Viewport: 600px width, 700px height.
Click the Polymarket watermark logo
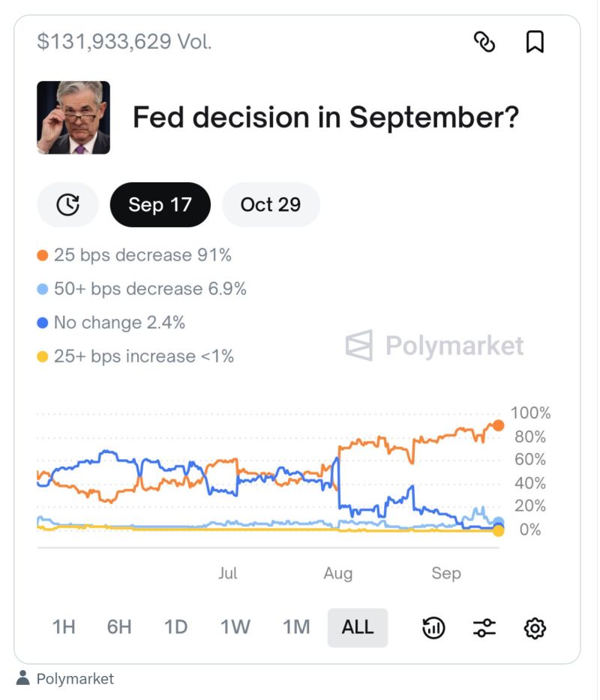pos(435,346)
